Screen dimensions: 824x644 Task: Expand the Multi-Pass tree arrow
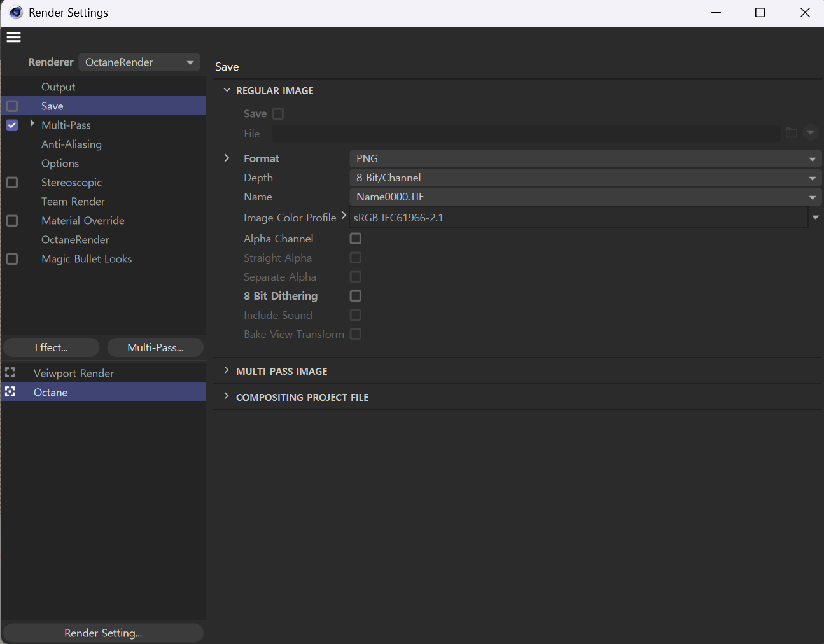[32, 124]
